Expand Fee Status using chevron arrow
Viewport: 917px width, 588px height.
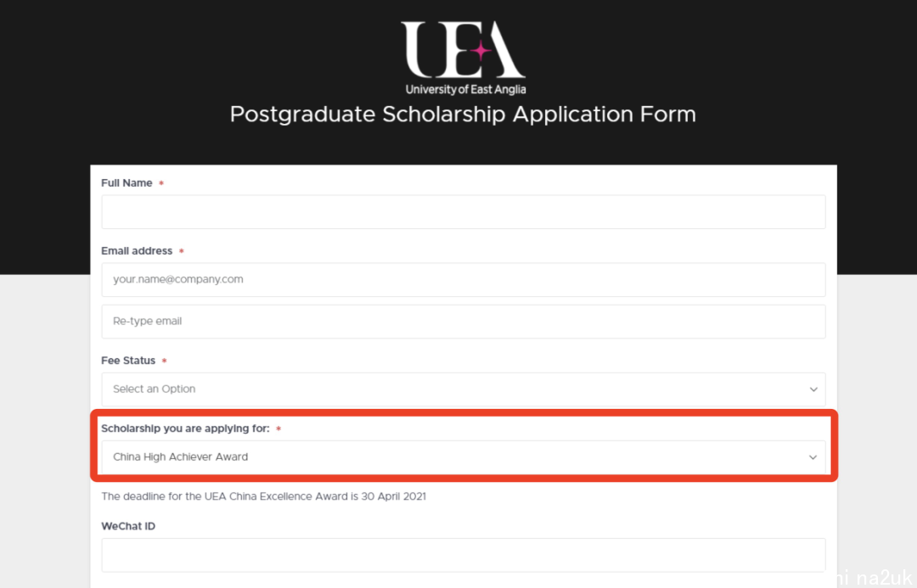(813, 389)
